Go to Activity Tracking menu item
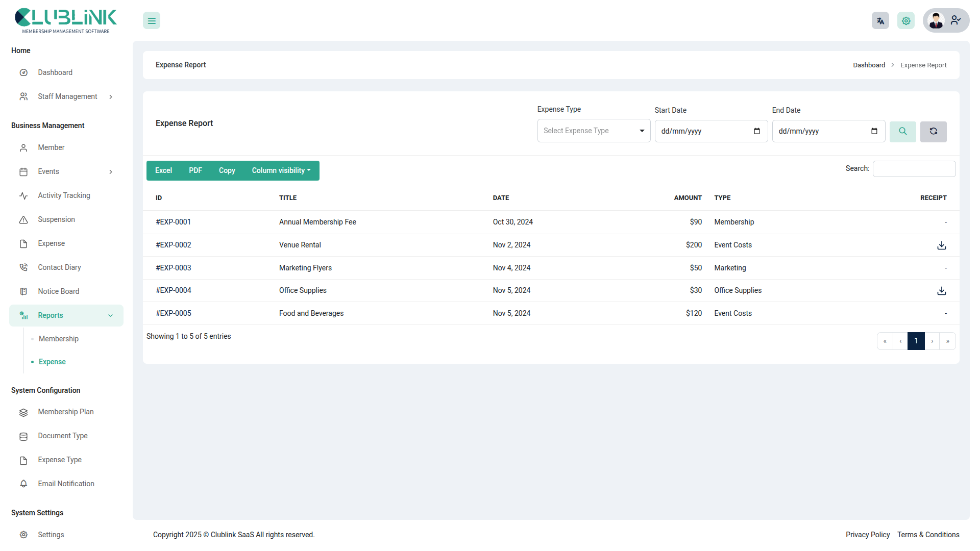 [64, 195]
